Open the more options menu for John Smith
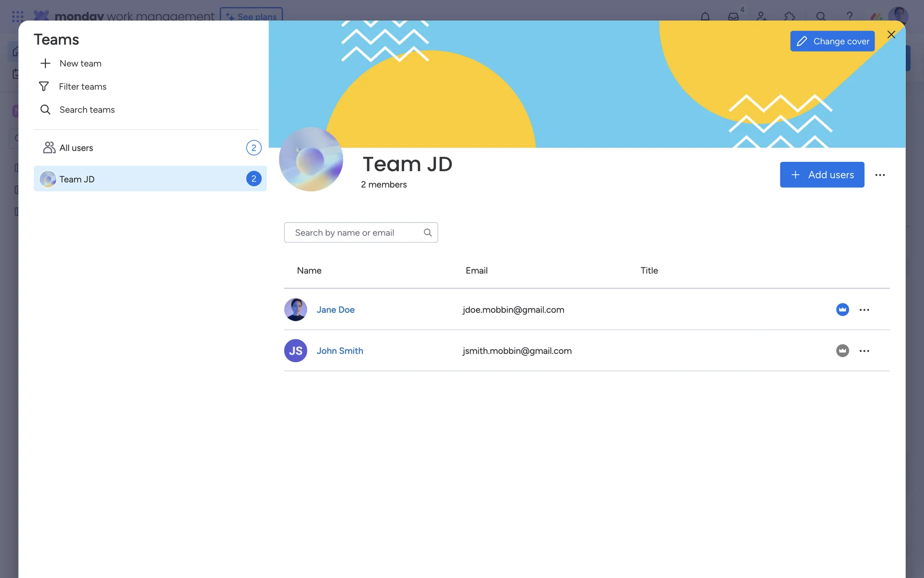 tap(864, 351)
